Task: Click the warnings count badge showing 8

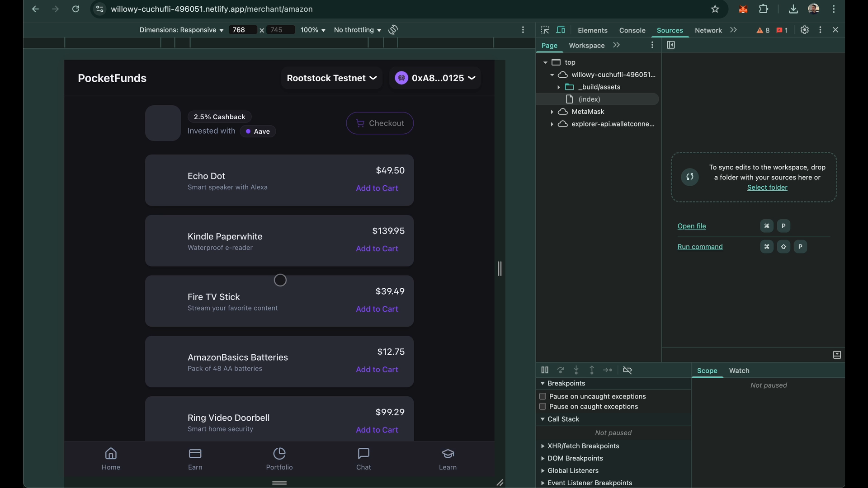Action: (x=763, y=30)
